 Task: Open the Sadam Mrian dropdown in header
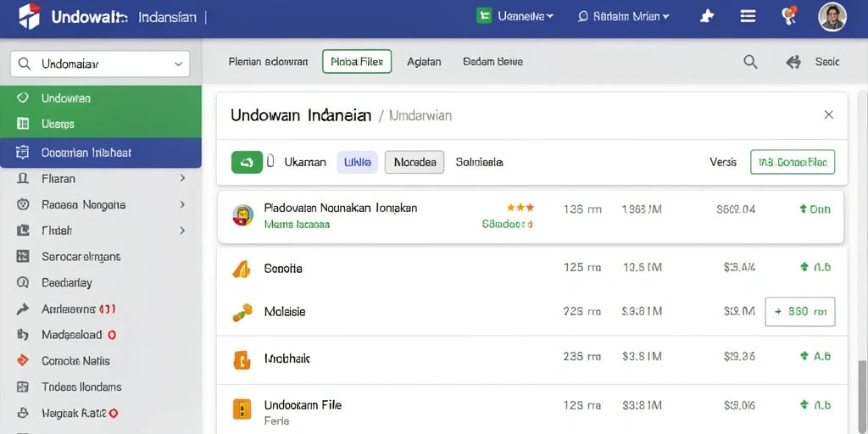point(623,17)
